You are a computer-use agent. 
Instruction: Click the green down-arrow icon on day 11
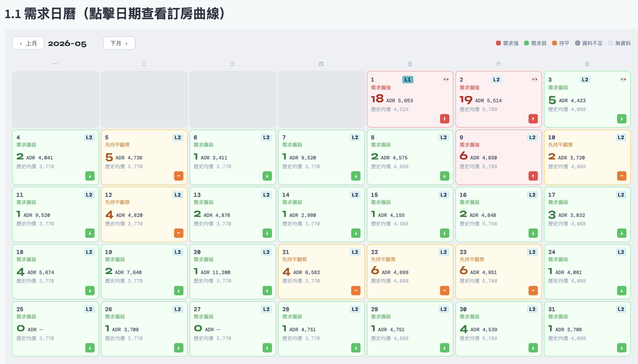(90, 233)
